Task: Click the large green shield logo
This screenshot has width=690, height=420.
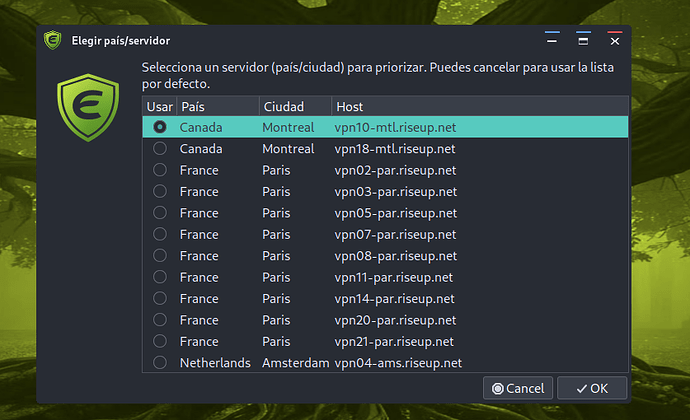Action: [88, 107]
